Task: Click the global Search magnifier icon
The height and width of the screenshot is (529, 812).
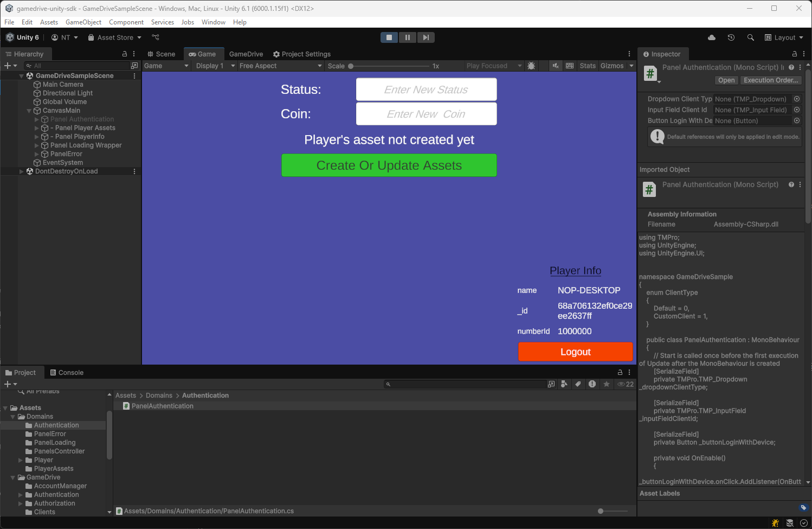Action: (x=750, y=37)
